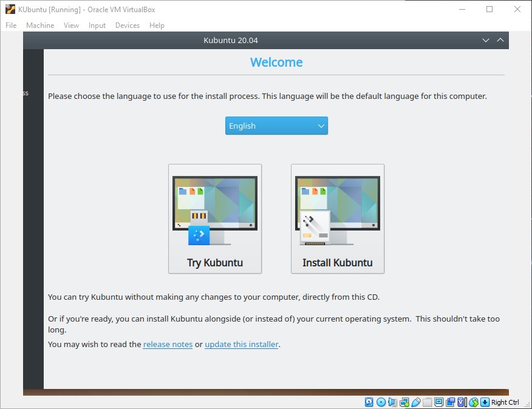Viewport: 532px width, 409px height.
Task: Click the USB devices status icon
Action: pos(415,402)
